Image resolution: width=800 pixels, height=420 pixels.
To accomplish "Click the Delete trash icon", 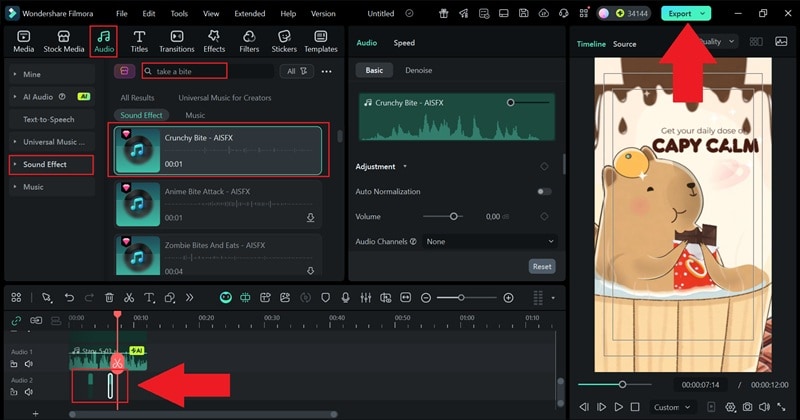I will coord(109,298).
